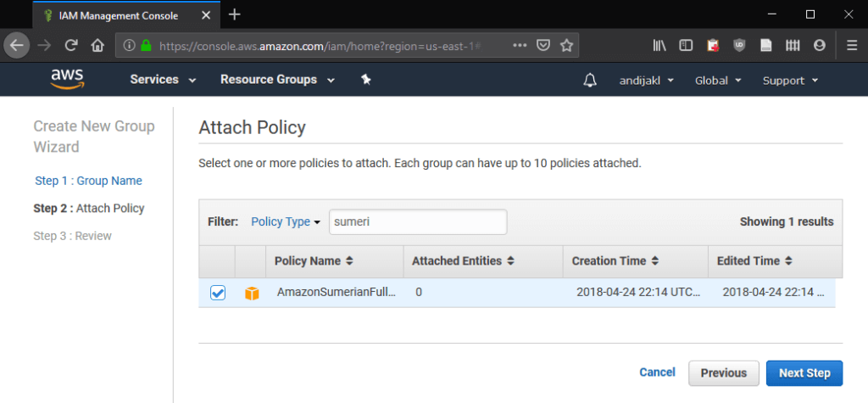This screenshot has height=403, width=868.
Task: Click the browser forward arrow button
Action: [x=44, y=46]
